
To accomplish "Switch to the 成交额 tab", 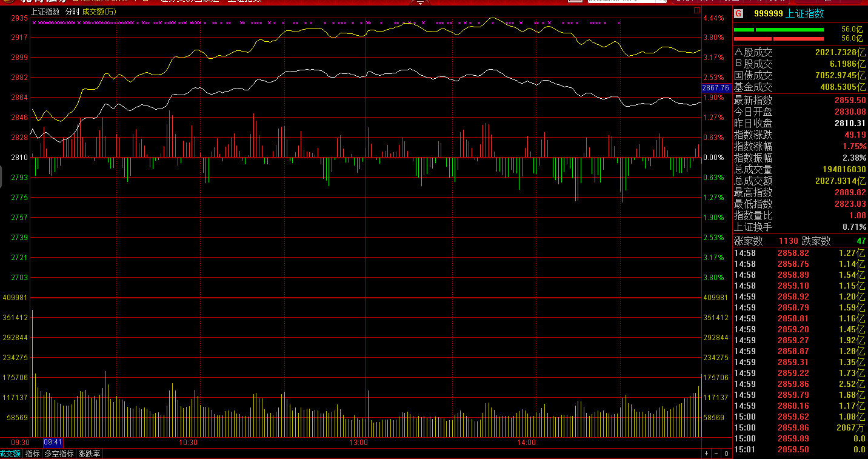I will pyautogui.click(x=10, y=454).
